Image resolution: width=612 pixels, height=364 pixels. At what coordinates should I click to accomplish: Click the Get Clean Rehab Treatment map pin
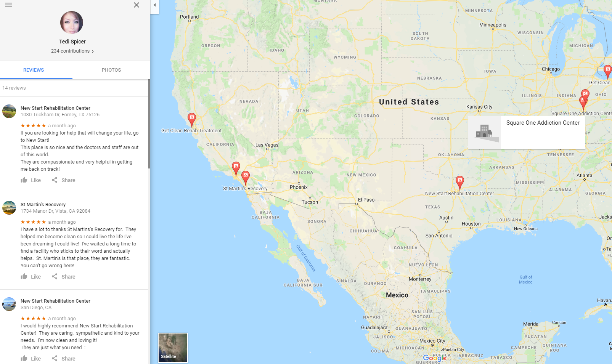coord(192,119)
